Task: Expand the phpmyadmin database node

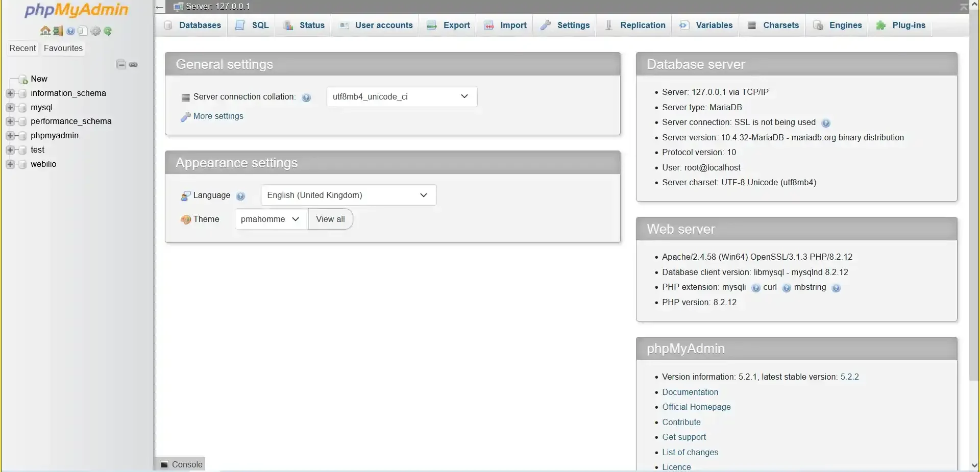Action: pos(10,136)
